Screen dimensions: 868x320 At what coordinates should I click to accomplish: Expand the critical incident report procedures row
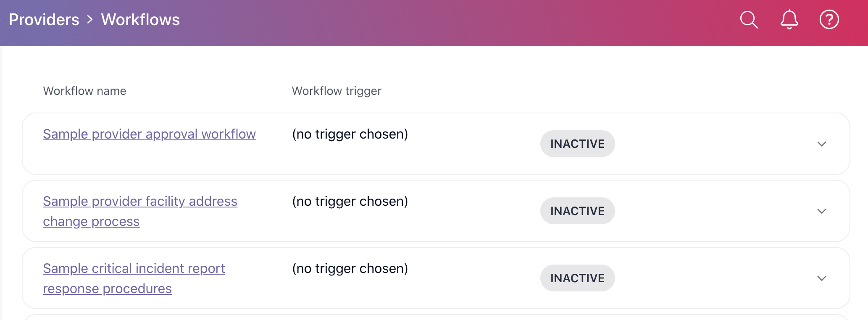[x=821, y=278]
